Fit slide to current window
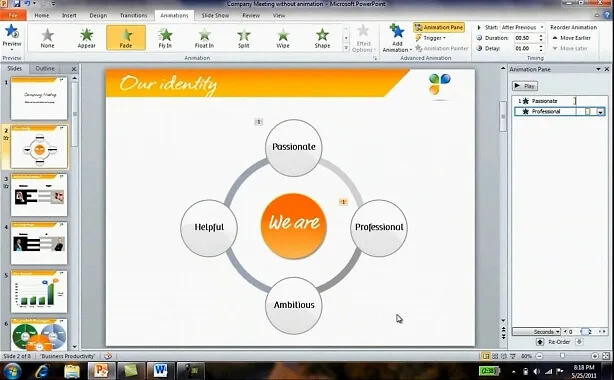The width and height of the screenshot is (614, 380). 606,356
